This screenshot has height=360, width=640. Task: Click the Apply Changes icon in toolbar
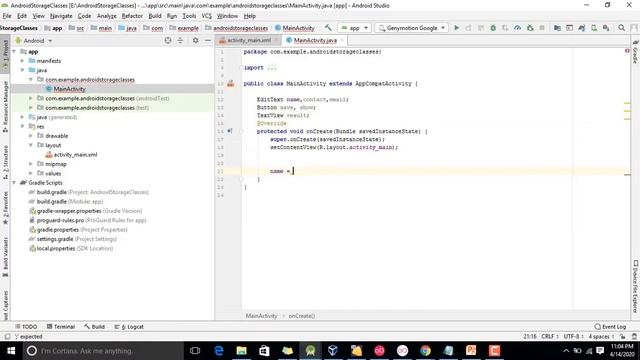point(469,28)
